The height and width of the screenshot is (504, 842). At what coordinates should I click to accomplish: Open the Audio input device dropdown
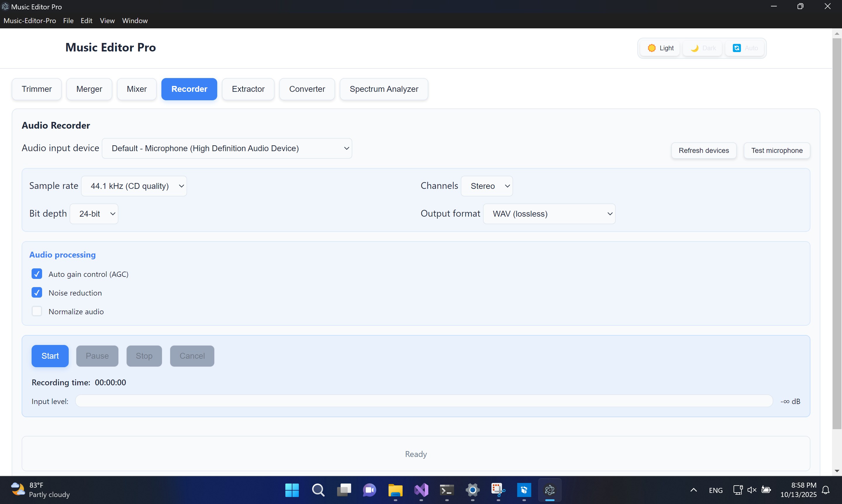pos(227,149)
